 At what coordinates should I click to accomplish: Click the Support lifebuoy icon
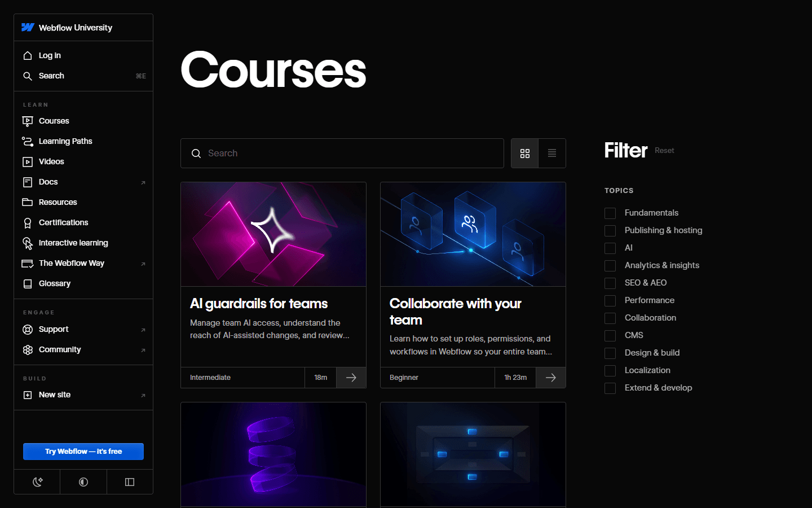click(28, 330)
